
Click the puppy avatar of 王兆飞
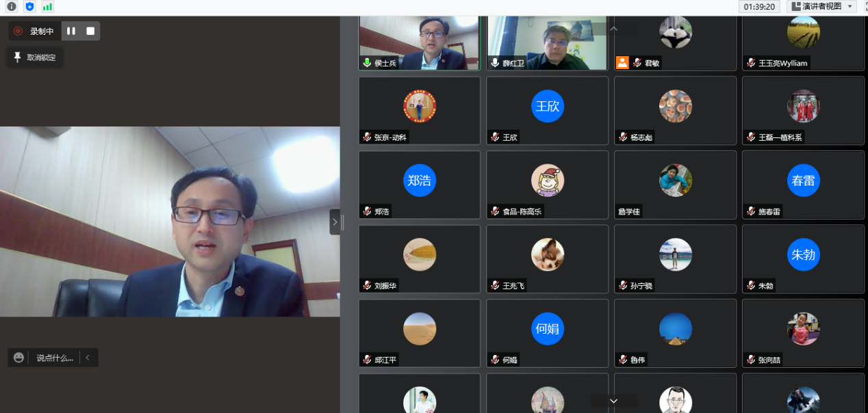point(548,254)
